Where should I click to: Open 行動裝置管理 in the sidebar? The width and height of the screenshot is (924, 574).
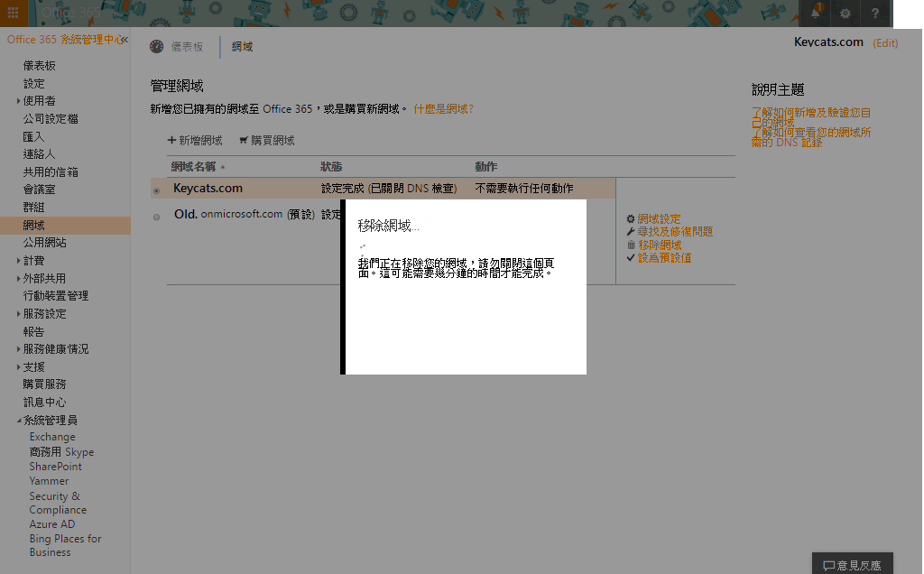click(x=56, y=296)
